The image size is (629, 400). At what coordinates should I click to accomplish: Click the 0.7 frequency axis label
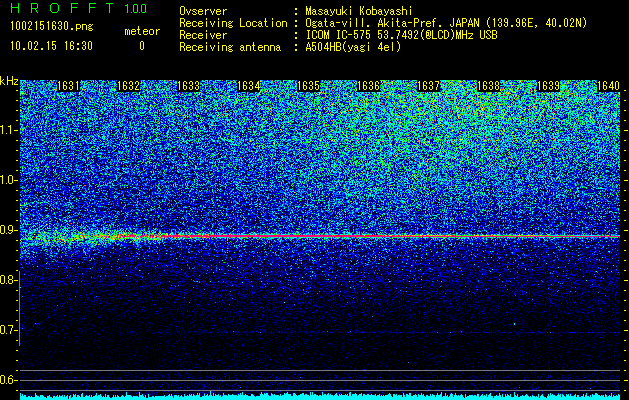click(7, 330)
